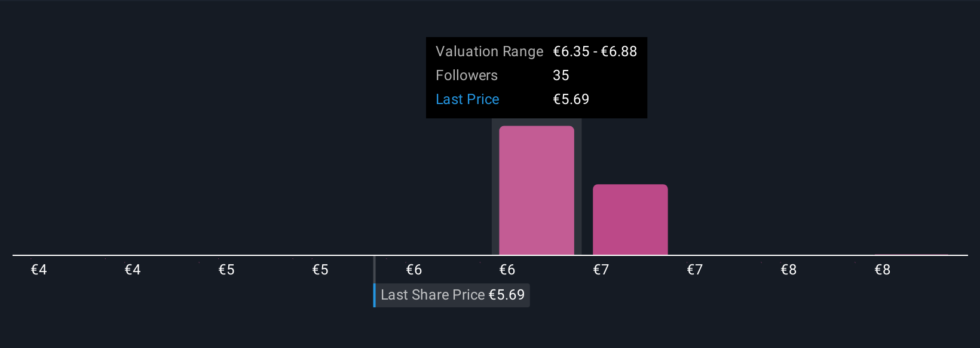Screen dimensions: 980x348
Task: Open the Last Price link in tooltip
Action: 467,99
